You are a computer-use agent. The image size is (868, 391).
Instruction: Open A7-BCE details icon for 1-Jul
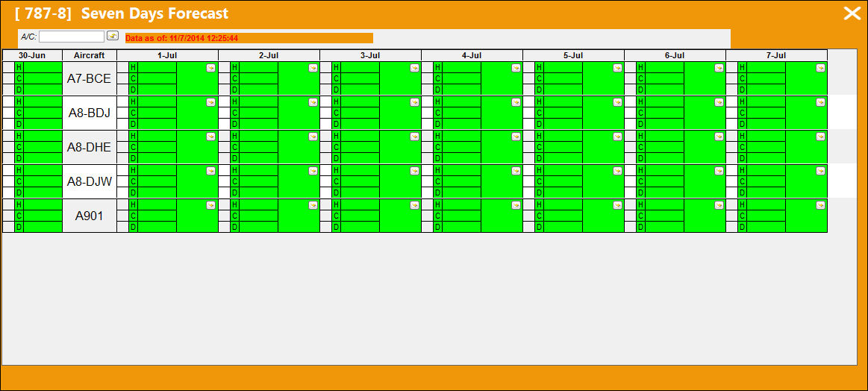tap(211, 68)
